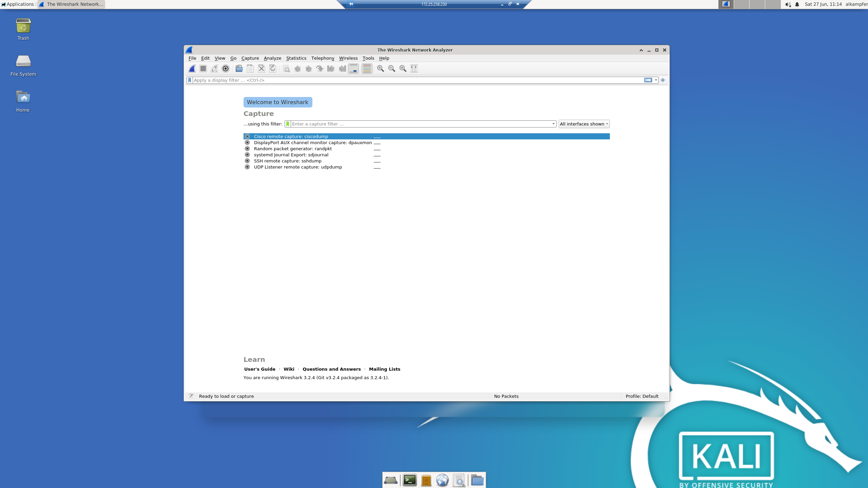Screen dimensions: 868x488
Task: Select Random packet generator: randpkt
Action: 426,149
